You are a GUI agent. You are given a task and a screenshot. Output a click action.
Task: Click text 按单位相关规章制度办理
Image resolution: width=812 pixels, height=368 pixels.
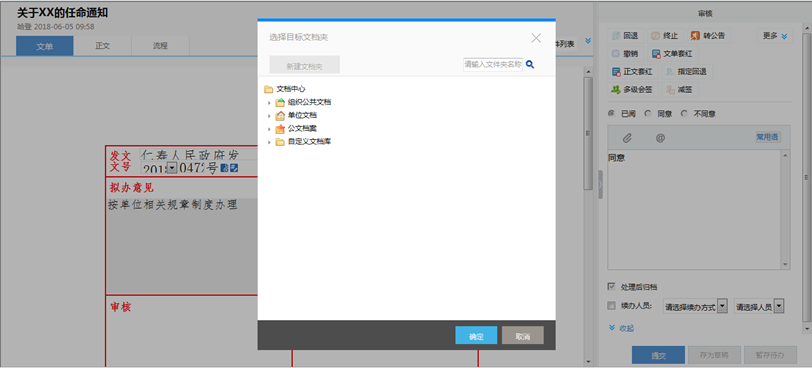point(173,205)
